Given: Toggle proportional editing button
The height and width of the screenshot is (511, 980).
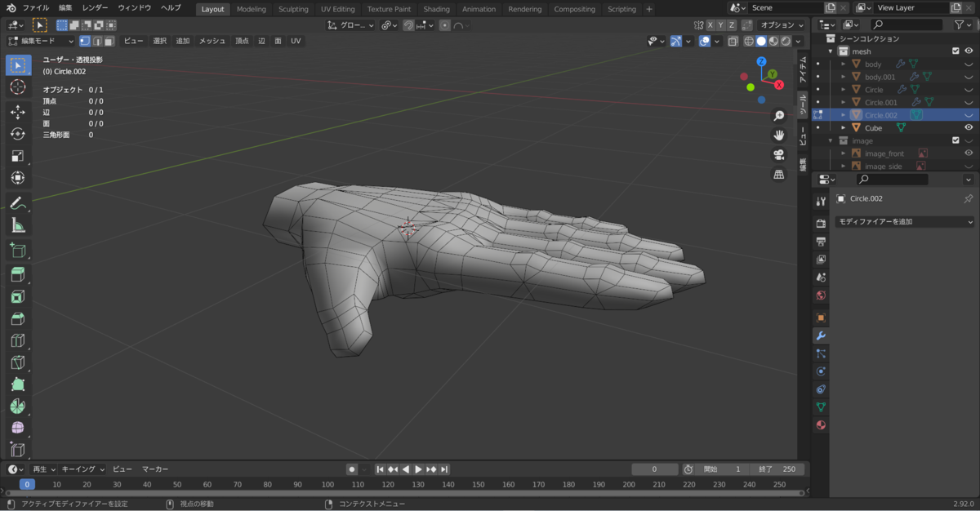Looking at the screenshot, I should click(x=444, y=25).
